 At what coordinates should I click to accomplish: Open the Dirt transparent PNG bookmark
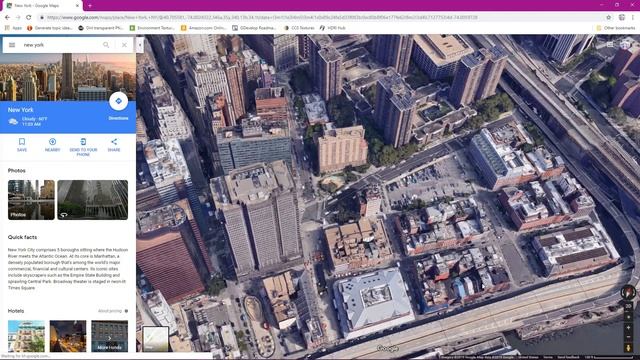pos(100,28)
